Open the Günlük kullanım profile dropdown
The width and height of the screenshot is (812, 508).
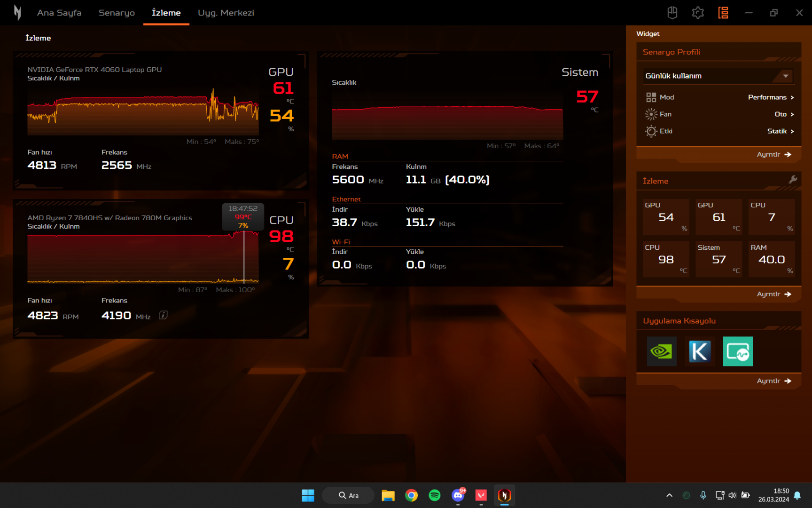point(718,76)
